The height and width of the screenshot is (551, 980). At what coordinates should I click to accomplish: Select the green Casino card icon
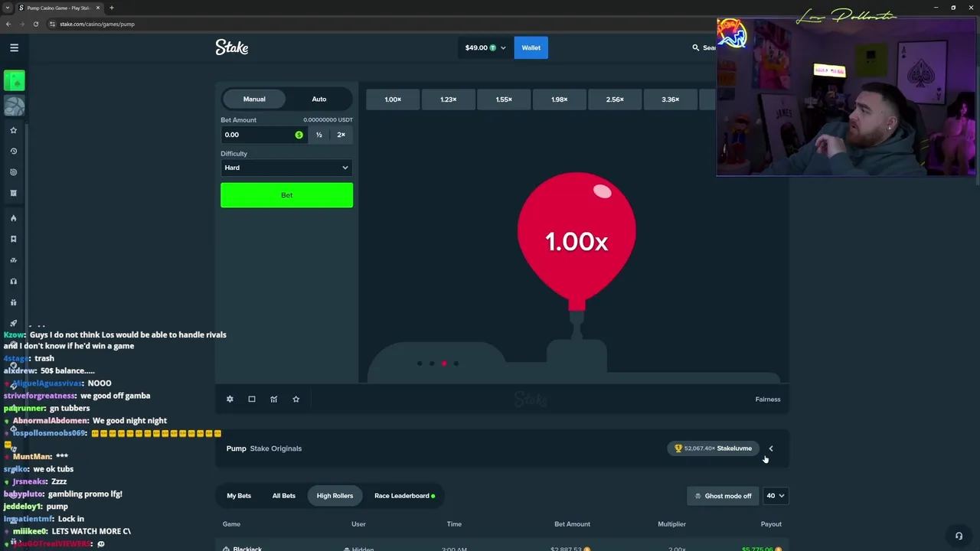click(15, 80)
